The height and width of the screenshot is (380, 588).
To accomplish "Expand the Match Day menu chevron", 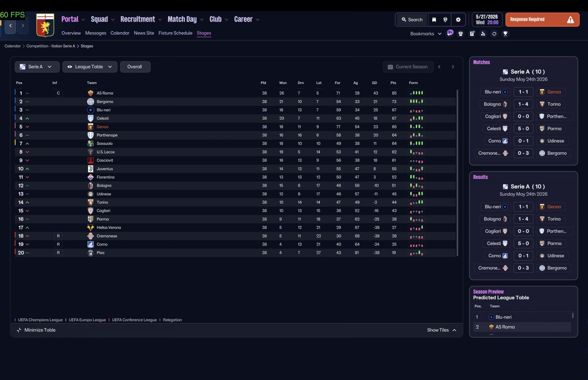I will click(x=202, y=20).
